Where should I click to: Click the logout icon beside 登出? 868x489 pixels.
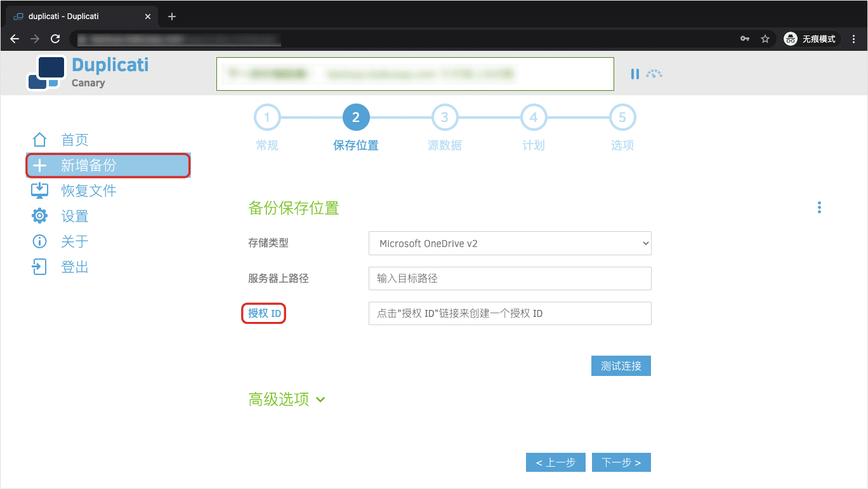point(39,267)
